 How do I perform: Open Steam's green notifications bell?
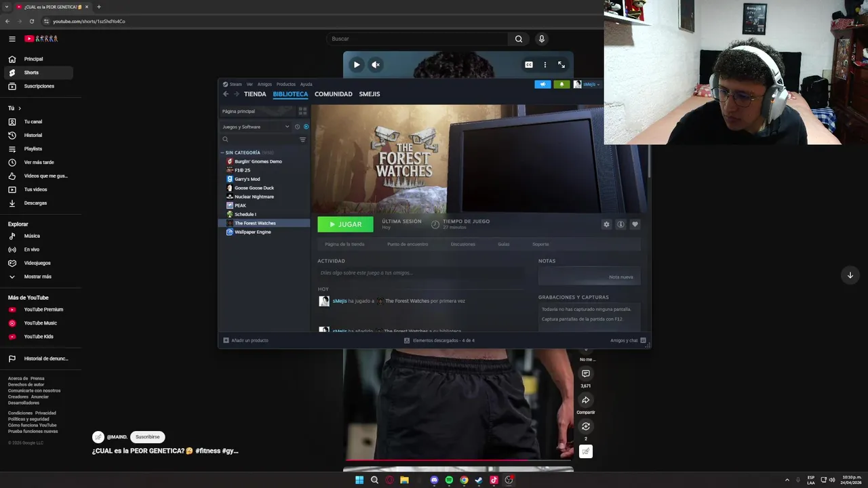(x=561, y=84)
